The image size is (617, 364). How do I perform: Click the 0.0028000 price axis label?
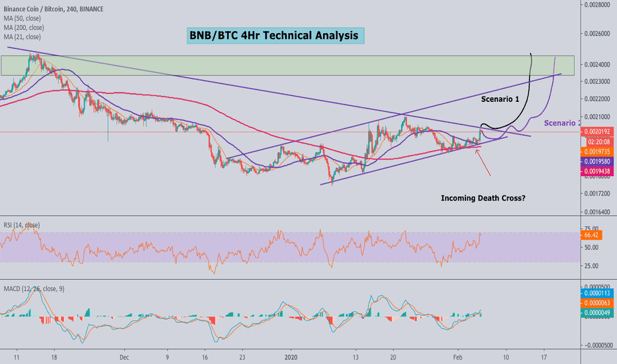click(597, 5)
